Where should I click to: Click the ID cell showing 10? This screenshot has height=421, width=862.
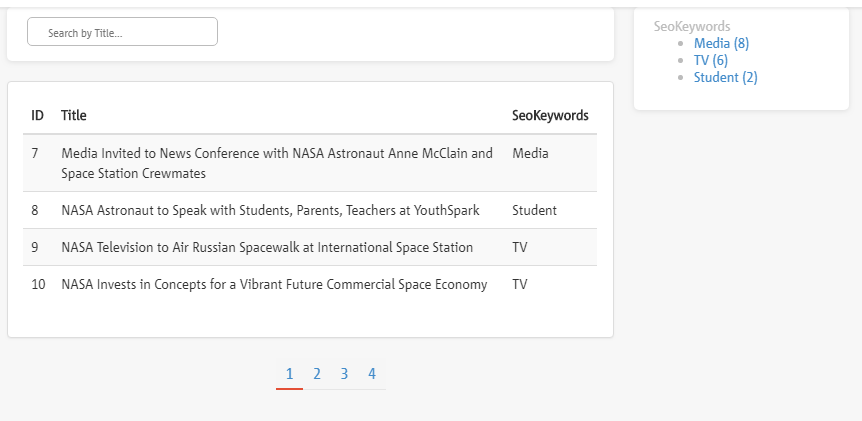click(x=38, y=284)
